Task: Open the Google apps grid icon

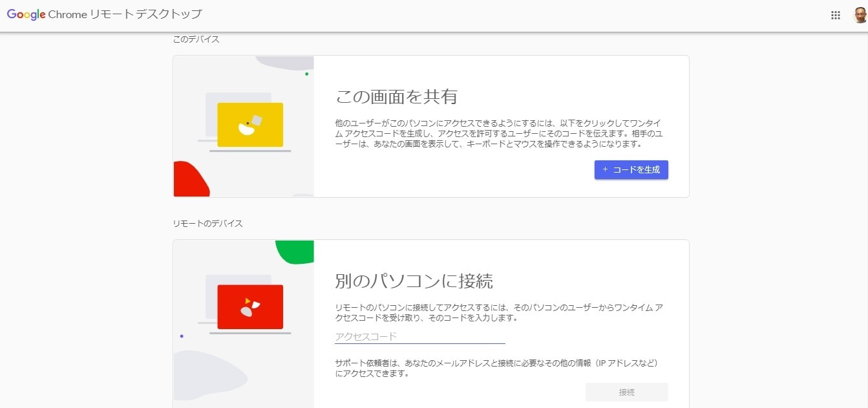Action: click(835, 16)
